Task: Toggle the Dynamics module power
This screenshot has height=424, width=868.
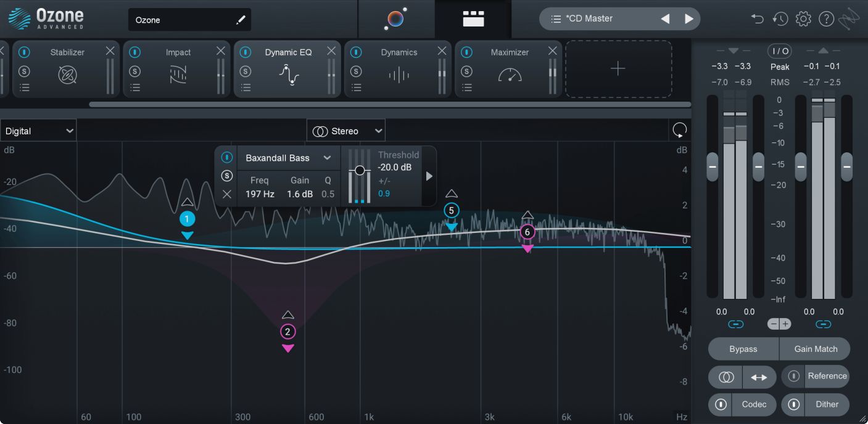Action: [356, 52]
